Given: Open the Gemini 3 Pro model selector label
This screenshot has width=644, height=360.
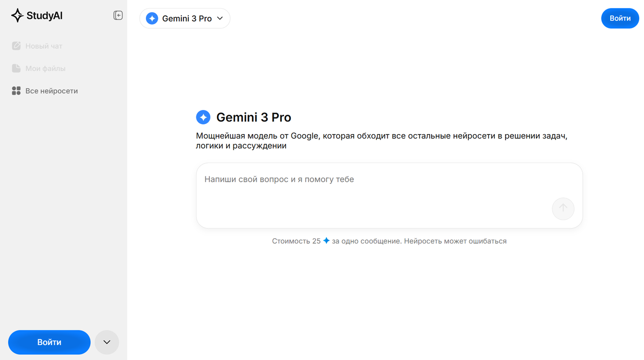Looking at the screenshot, I should (x=187, y=19).
